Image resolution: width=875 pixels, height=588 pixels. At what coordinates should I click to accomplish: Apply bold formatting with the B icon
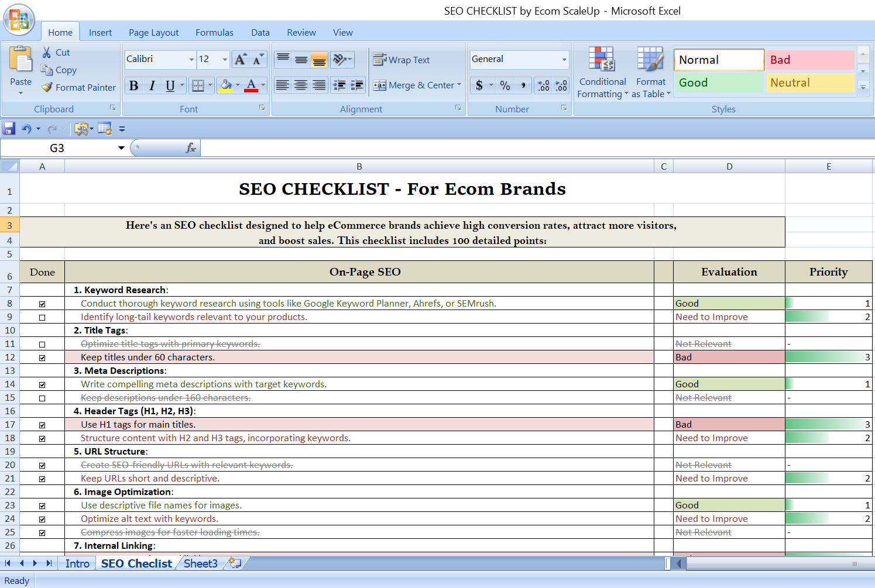click(x=134, y=86)
